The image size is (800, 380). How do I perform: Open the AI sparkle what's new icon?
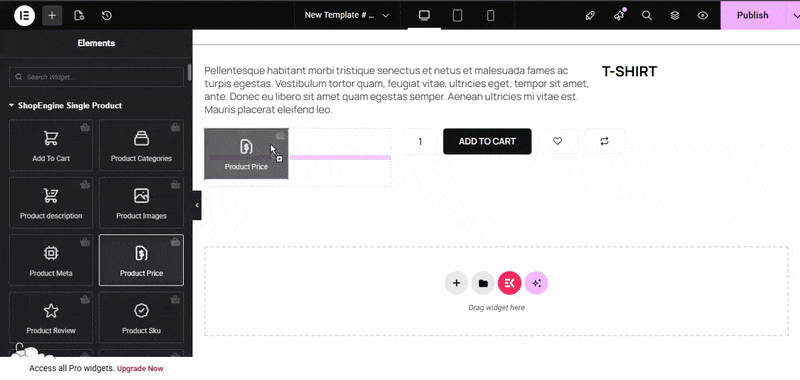tap(619, 15)
